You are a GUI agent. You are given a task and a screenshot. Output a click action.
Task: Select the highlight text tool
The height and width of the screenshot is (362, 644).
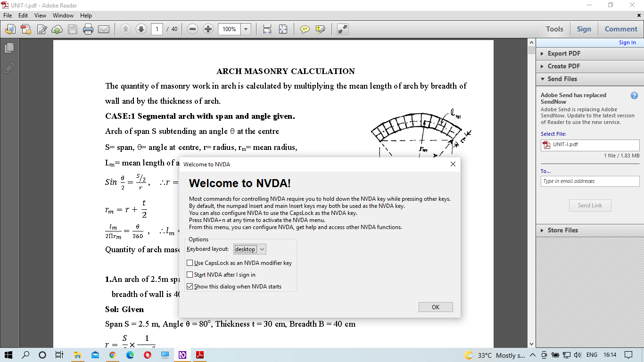tap(321, 29)
